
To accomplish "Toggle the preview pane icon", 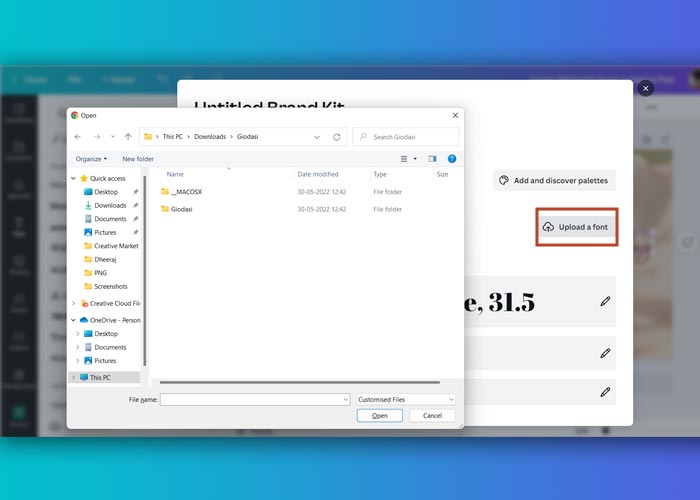I will tap(432, 159).
